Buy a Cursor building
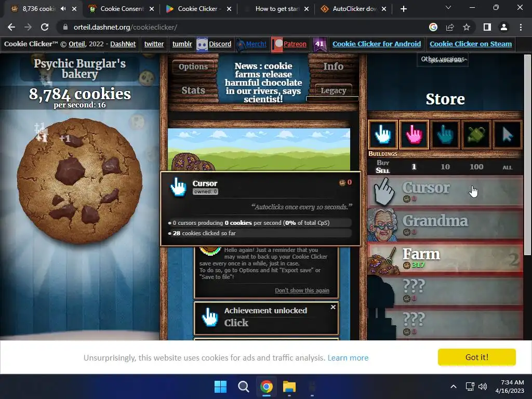The height and width of the screenshot is (399, 532). click(x=445, y=192)
